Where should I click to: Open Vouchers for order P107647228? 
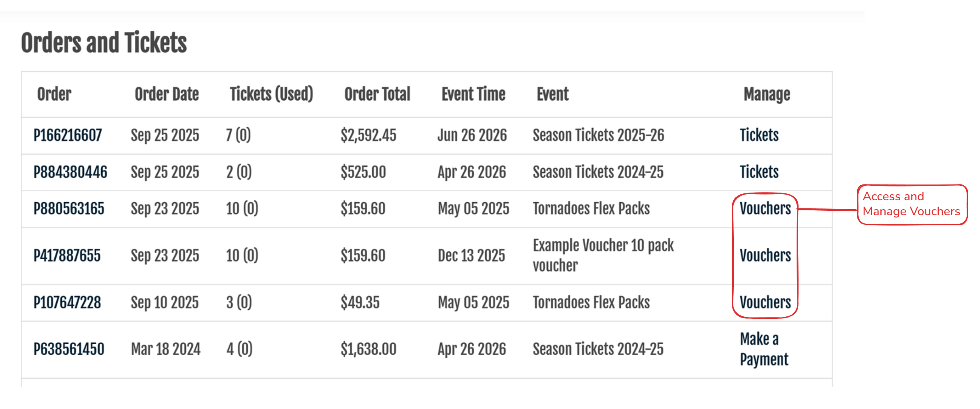tap(765, 303)
